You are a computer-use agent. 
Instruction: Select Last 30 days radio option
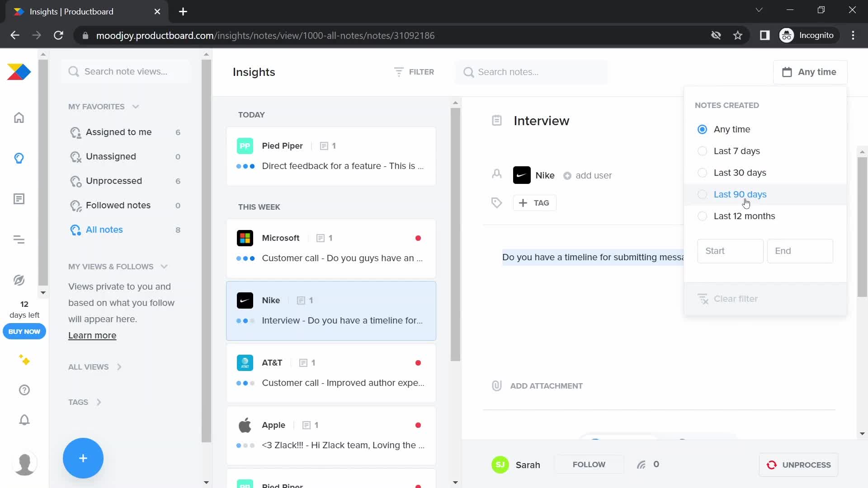click(x=702, y=173)
